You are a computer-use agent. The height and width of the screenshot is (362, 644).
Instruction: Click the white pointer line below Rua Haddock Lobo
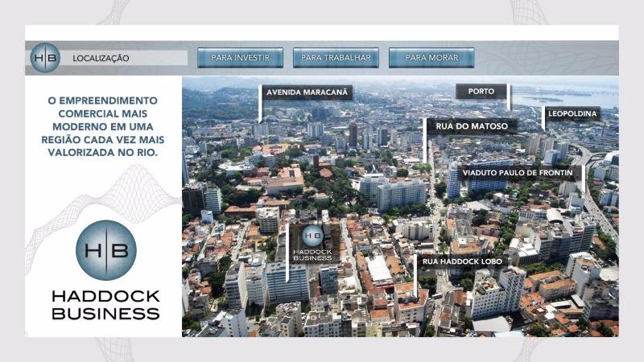(x=415, y=278)
